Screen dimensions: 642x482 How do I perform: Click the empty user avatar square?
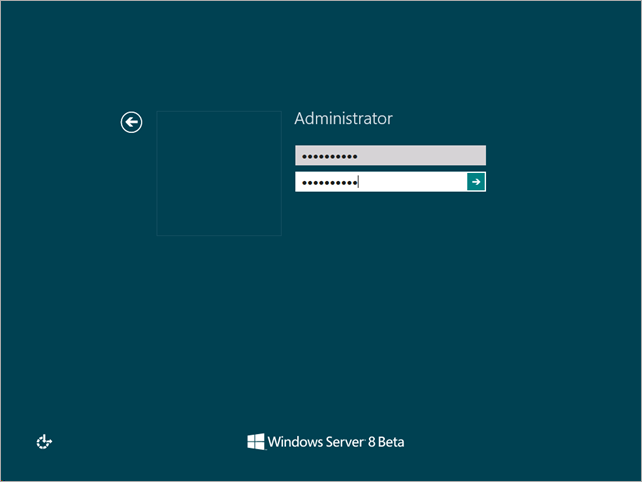coord(219,173)
